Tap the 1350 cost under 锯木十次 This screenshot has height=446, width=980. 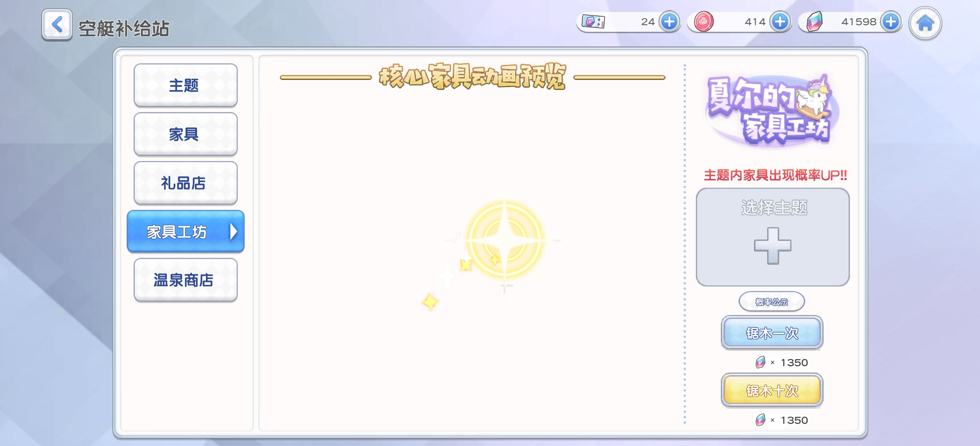[794, 420]
